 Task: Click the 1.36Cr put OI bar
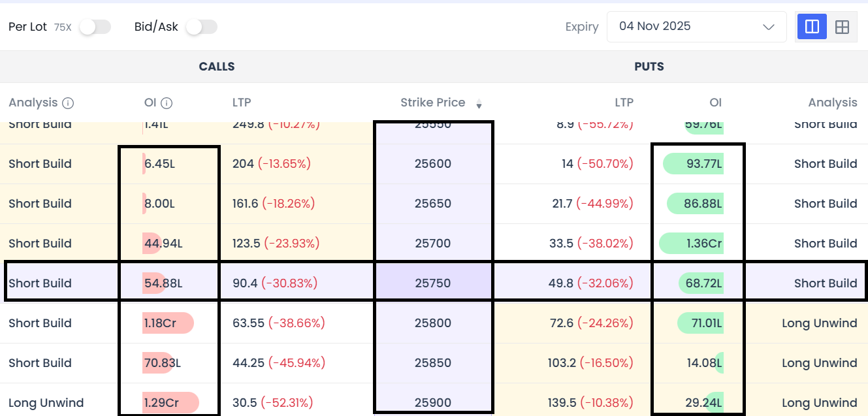pyautogui.click(x=692, y=244)
